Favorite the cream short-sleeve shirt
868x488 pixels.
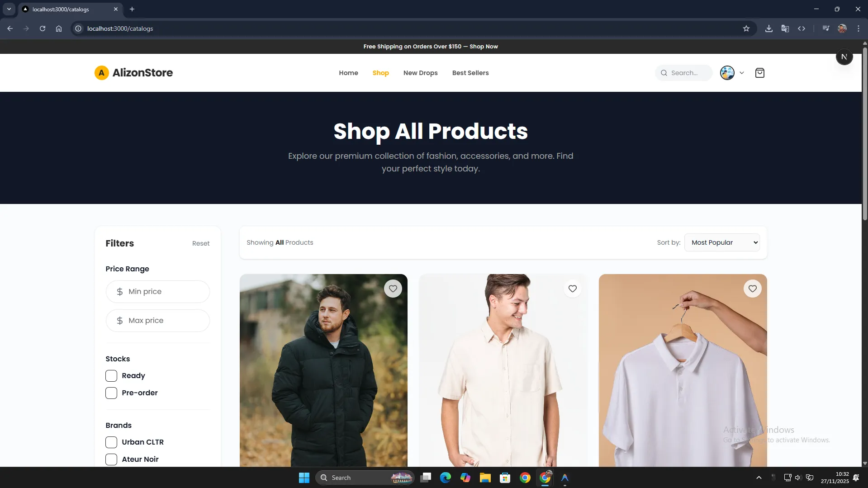(x=572, y=289)
